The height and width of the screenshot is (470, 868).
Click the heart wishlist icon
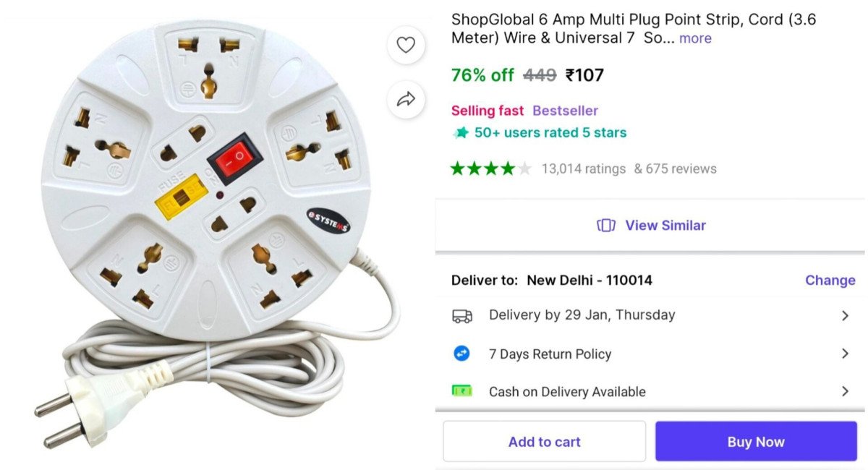(406, 46)
